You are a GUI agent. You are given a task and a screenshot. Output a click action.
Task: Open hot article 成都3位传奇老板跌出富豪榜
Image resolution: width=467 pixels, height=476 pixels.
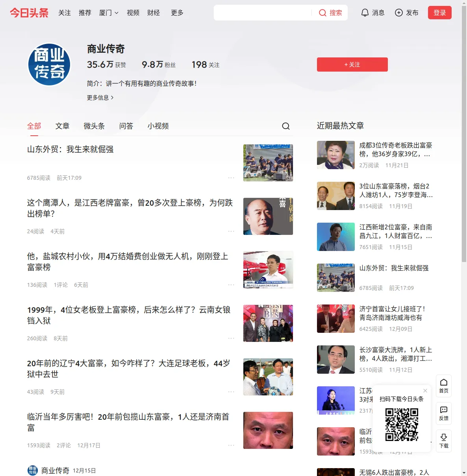(x=396, y=150)
